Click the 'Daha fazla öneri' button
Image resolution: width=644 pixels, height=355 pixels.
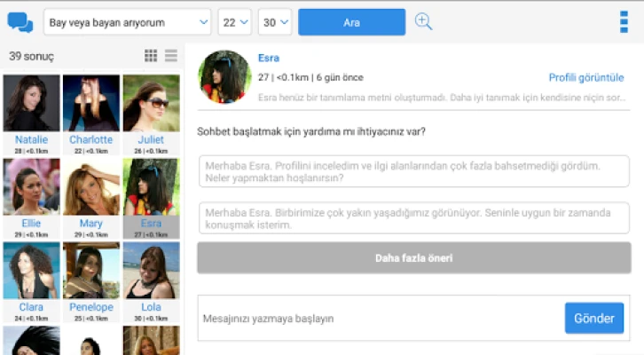click(413, 258)
